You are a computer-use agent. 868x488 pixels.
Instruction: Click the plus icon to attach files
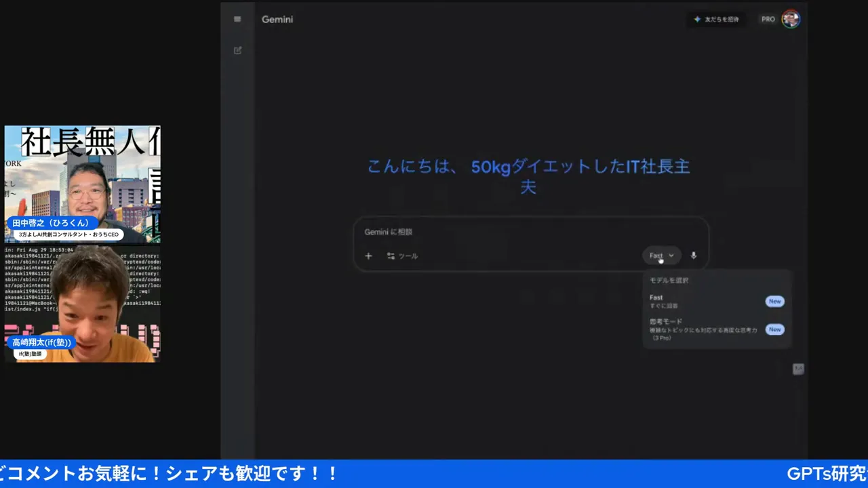(368, 256)
